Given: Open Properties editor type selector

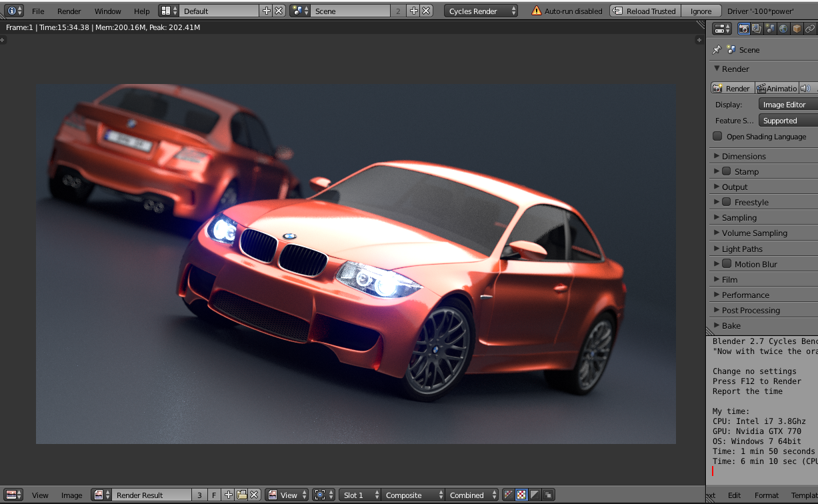Looking at the screenshot, I should coord(722,29).
